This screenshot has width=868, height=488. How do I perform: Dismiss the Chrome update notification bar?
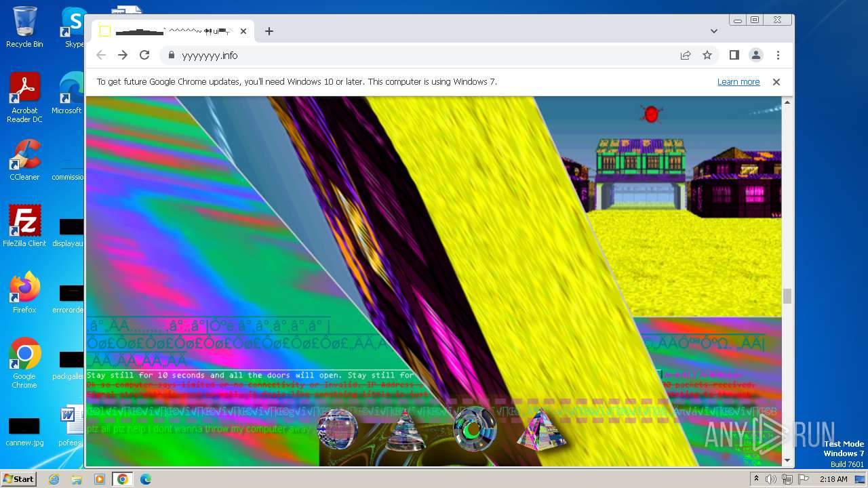[x=776, y=82]
